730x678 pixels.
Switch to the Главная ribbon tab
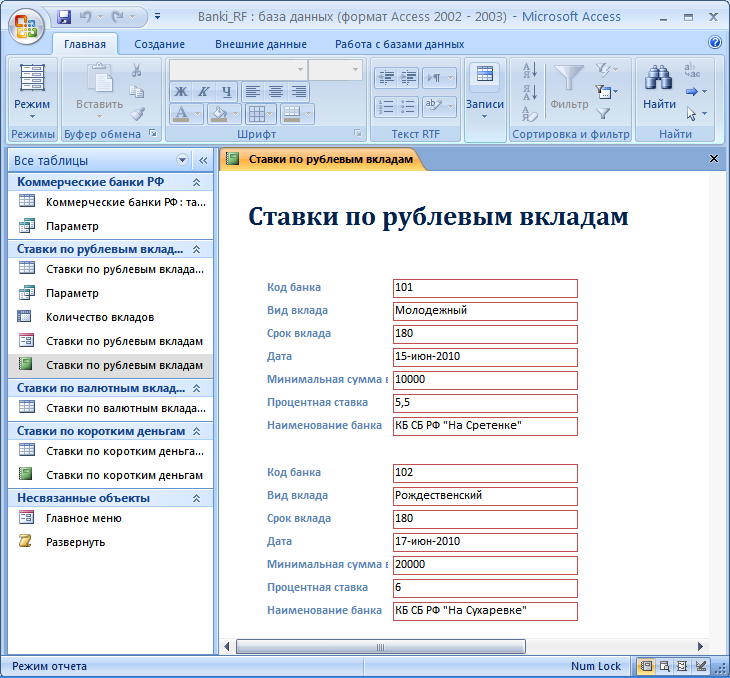coord(85,44)
